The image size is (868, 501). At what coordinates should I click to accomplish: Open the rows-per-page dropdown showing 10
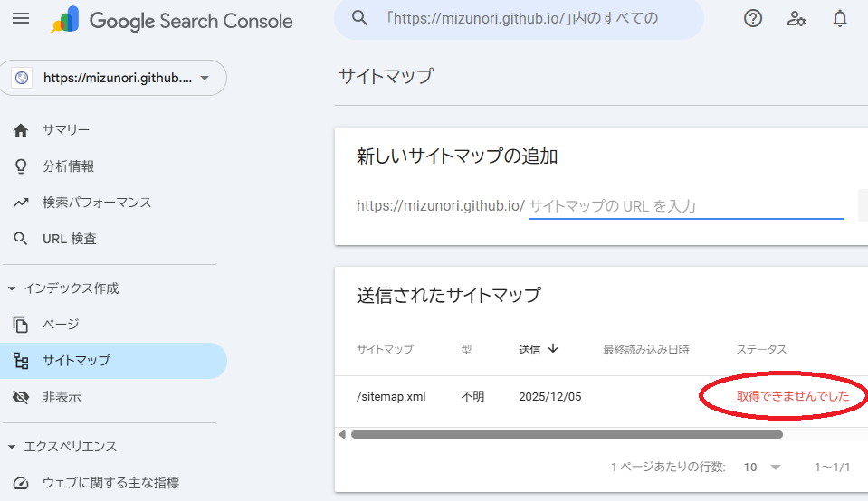762,468
